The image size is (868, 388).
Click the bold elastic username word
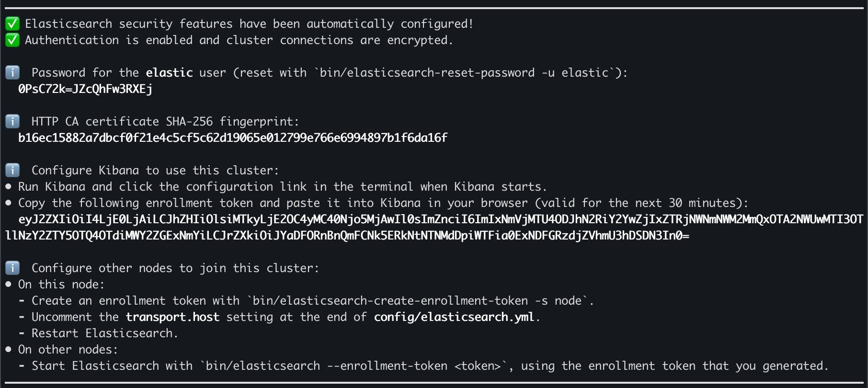169,73
